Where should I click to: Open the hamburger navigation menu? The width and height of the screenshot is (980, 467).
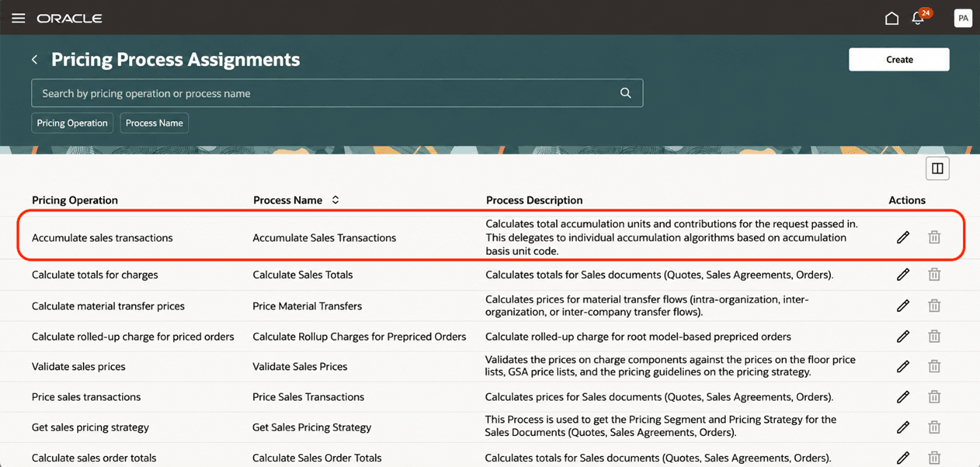(18, 18)
